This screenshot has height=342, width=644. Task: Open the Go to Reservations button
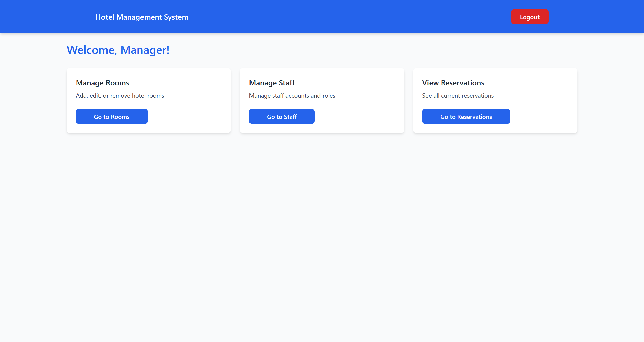click(466, 117)
